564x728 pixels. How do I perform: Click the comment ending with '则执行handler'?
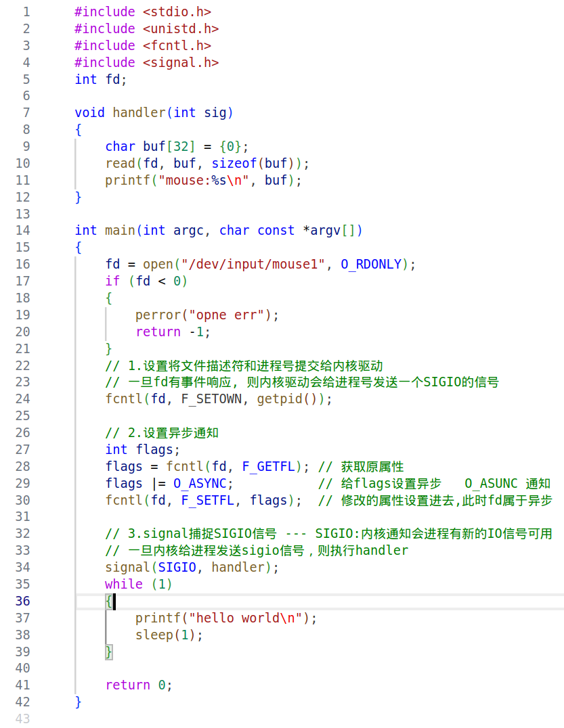point(257,551)
